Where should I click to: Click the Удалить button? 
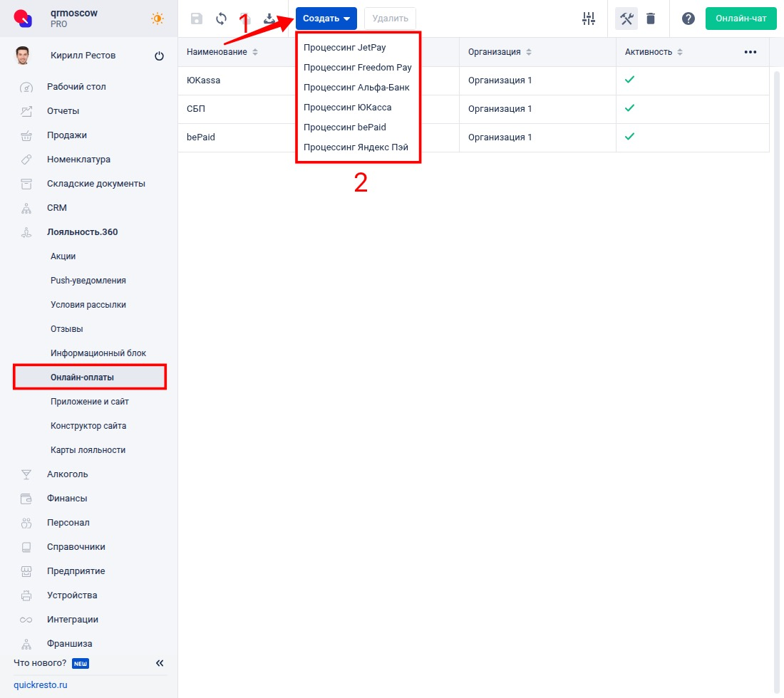pyautogui.click(x=390, y=19)
